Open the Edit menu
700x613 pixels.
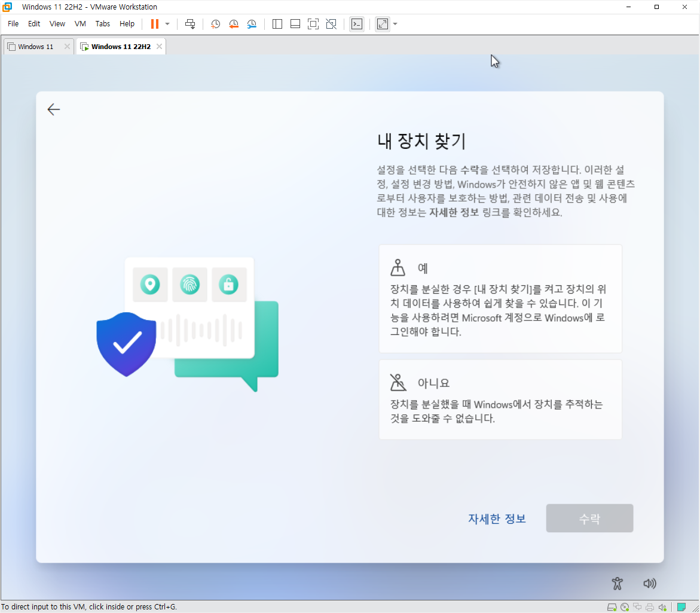click(x=34, y=24)
